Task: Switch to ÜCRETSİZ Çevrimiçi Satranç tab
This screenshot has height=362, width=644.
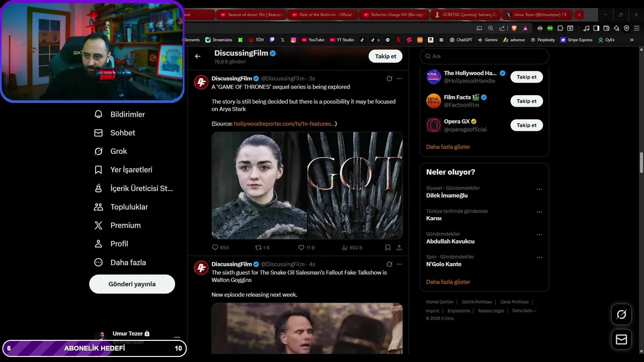Action: pos(465,15)
